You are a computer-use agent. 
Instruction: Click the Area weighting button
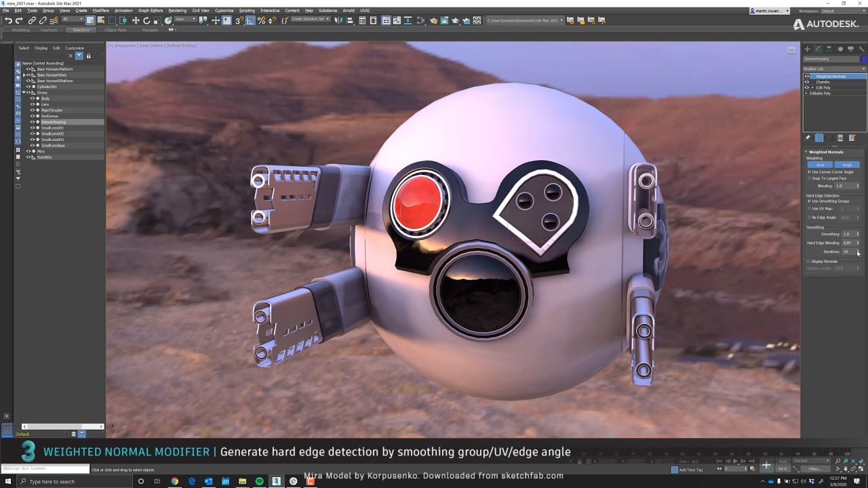click(820, 165)
